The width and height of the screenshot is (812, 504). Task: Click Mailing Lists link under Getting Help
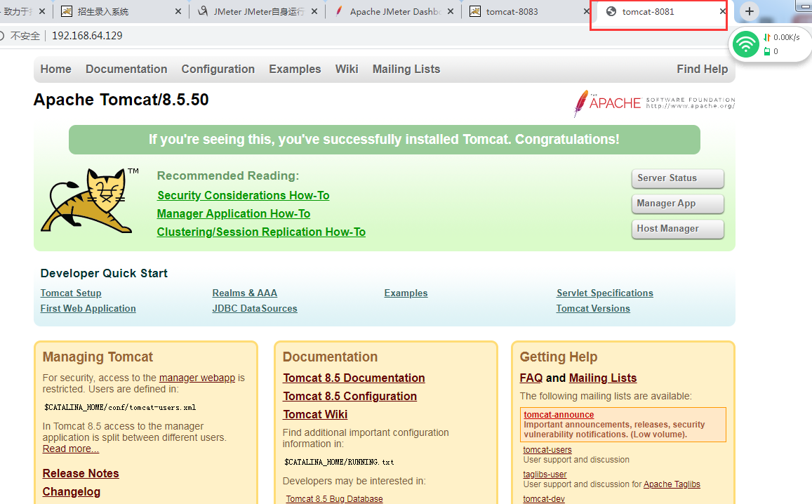[604, 378]
